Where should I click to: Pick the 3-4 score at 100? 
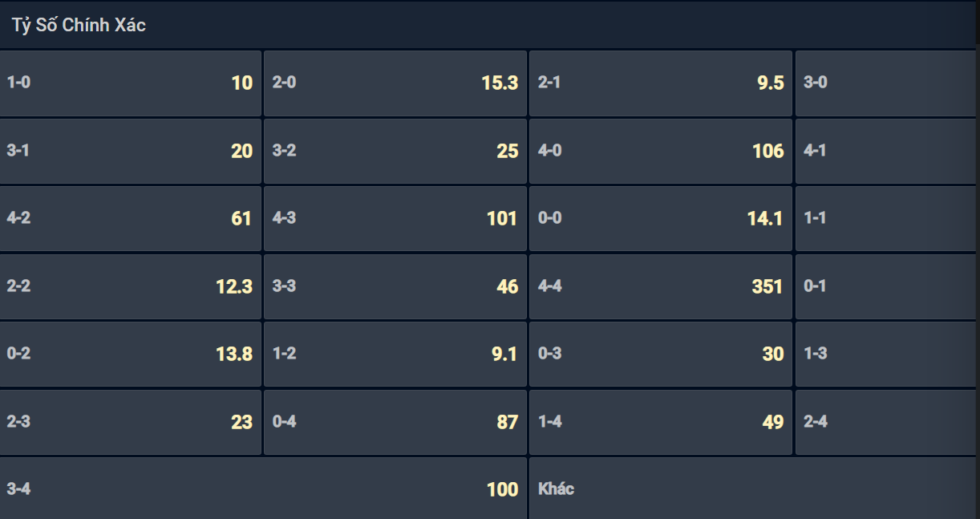(x=263, y=489)
